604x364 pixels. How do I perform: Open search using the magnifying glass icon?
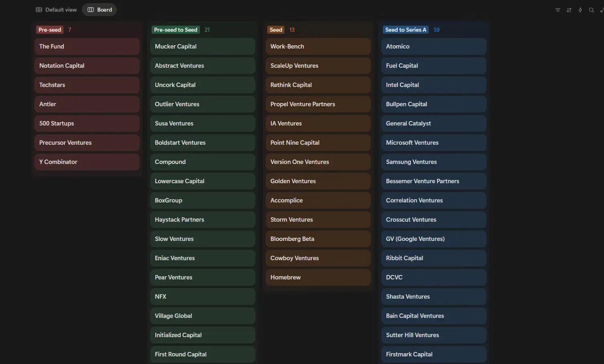point(591,10)
